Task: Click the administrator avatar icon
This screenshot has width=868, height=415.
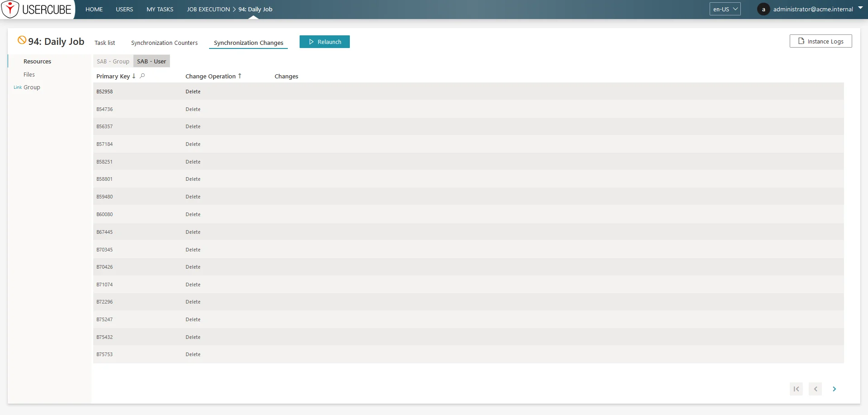Action: coord(763,9)
